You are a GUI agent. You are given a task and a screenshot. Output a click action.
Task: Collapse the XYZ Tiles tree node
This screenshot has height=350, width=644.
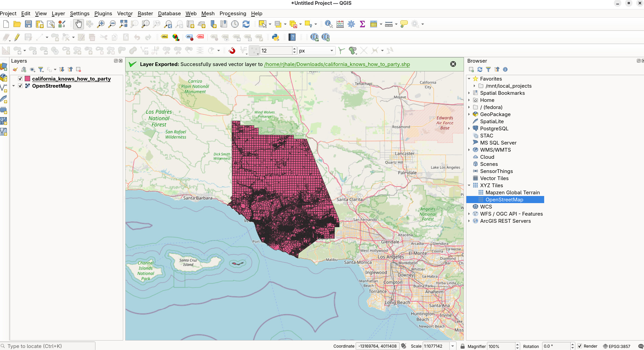pos(469,185)
